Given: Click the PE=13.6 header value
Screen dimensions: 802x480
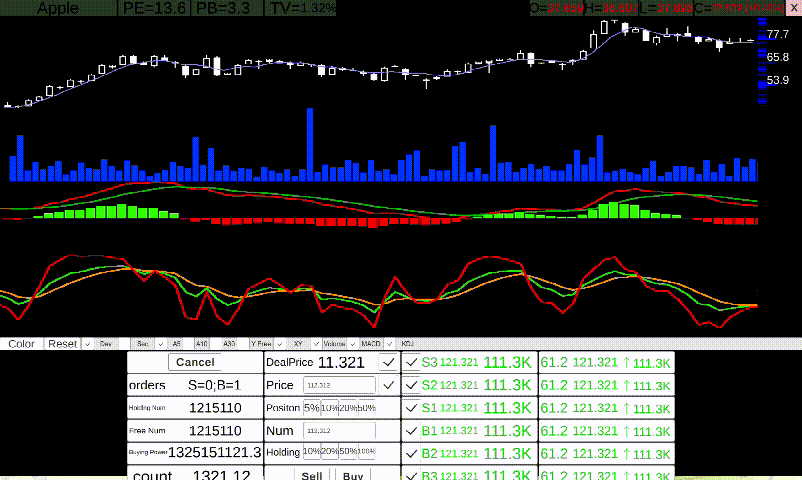Looking at the screenshot, I should coord(154,8).
